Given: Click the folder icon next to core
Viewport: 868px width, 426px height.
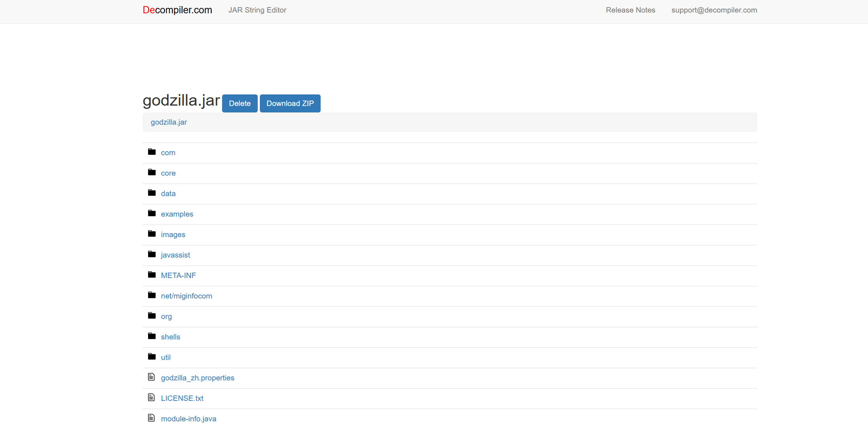Looking at the screenshot, I should pyautogui.click(x=151, y=173).
